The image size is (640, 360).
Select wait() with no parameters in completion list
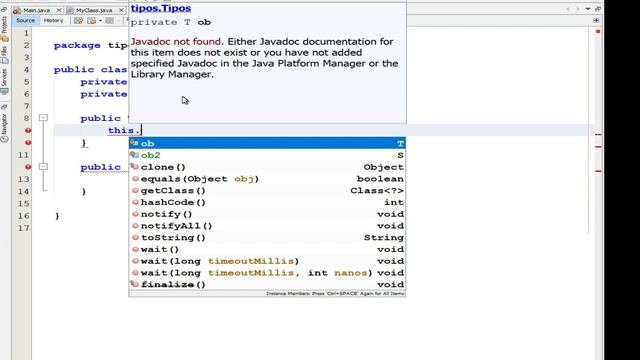point(267,249)
